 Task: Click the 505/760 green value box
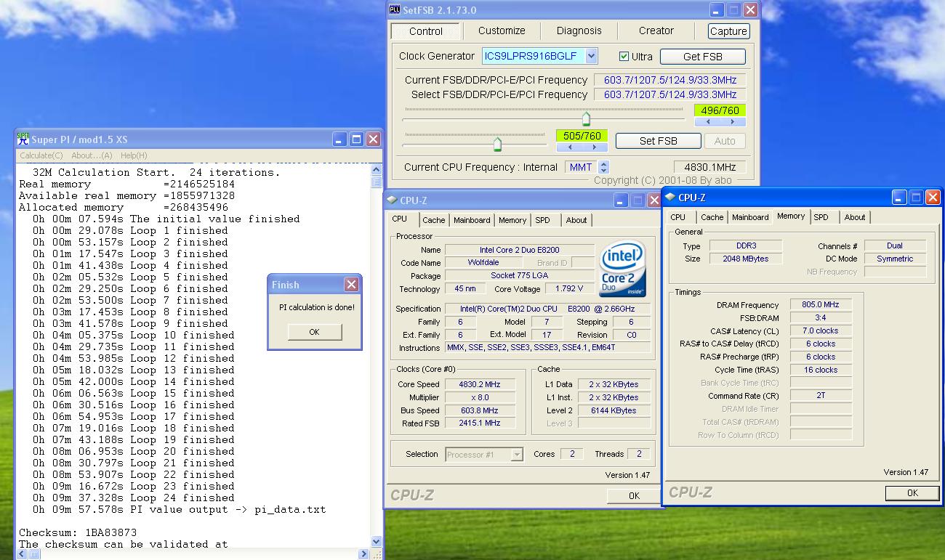pos(582,136)
